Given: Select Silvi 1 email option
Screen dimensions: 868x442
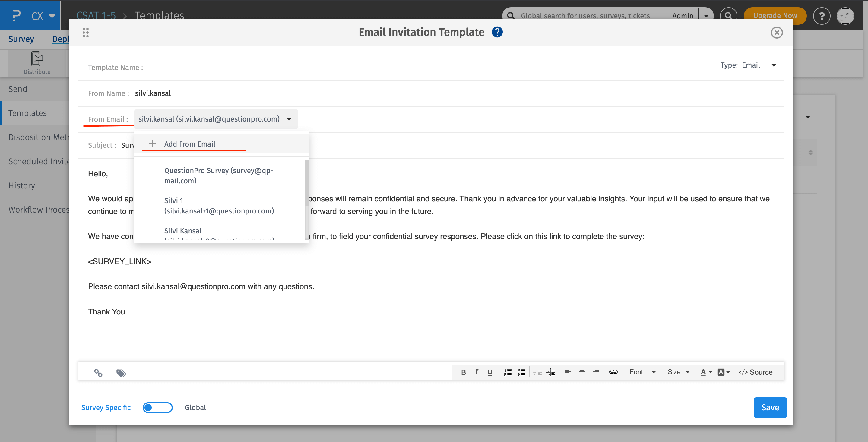Looking at the screenshot, I should (x=219, y=206).
